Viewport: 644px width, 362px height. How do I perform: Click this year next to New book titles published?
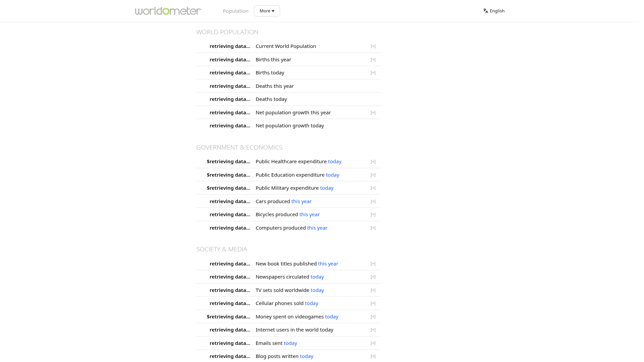[x=328, y=263]
